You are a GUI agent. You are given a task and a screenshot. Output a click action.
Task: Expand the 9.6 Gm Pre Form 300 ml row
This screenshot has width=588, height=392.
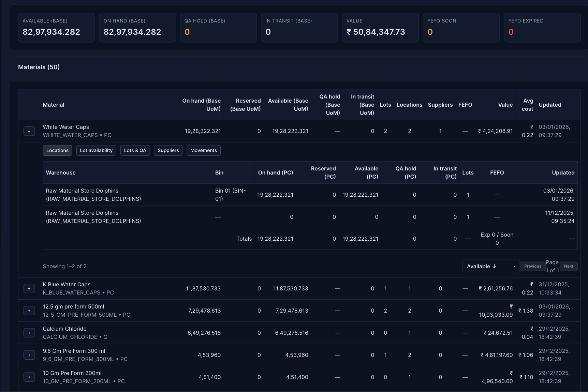[x=29, y=355]
